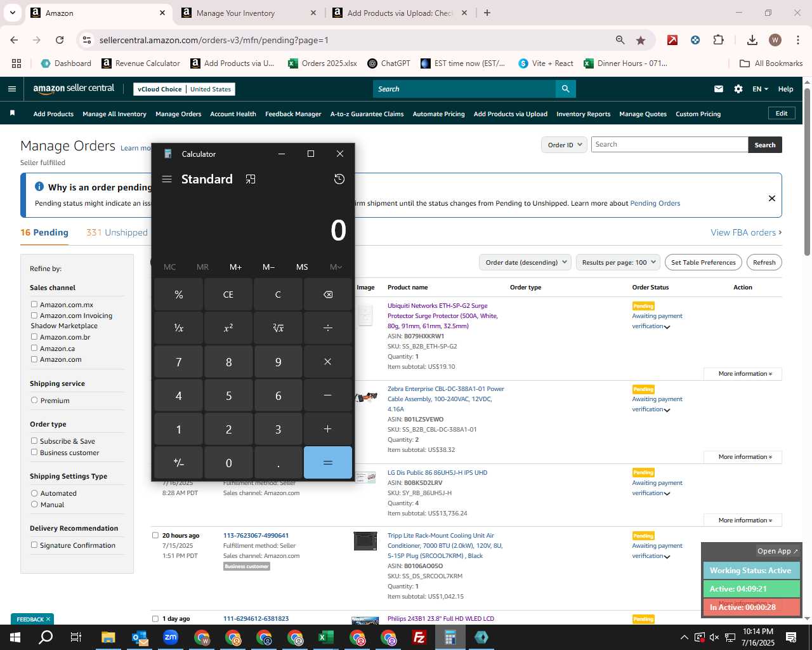The image size is (812, 650).
Task: Open the Order ID search type dropdown
Action: (564, 145)
